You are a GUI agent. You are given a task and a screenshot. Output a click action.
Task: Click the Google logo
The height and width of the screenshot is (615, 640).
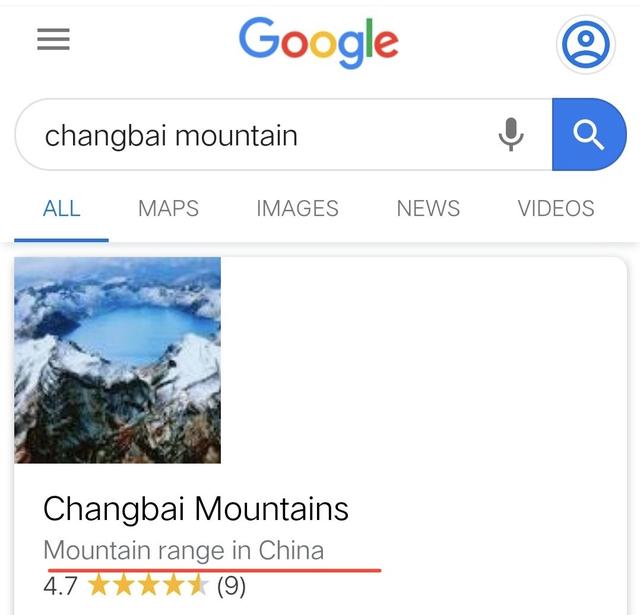[x=319, y=43]
